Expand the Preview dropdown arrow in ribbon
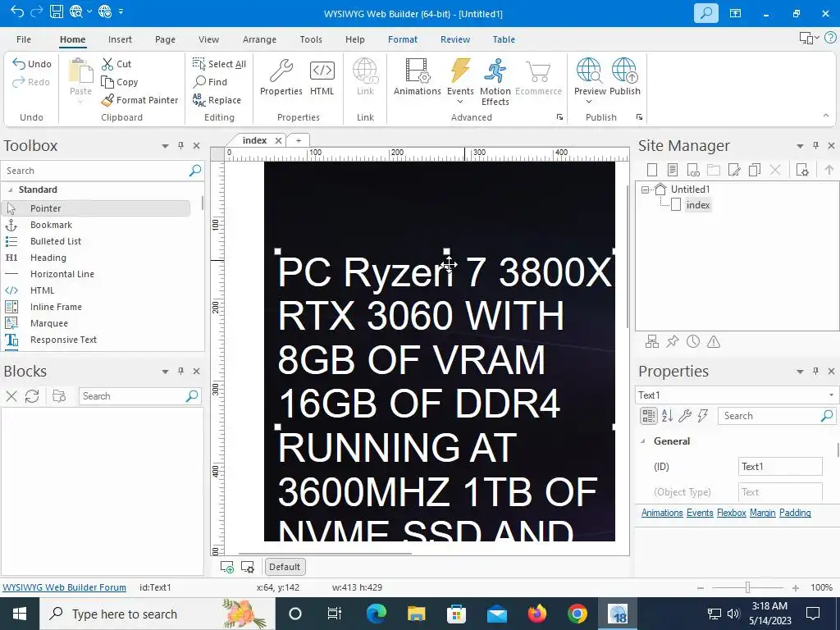The image size is (840, 630). click(589, 102)
